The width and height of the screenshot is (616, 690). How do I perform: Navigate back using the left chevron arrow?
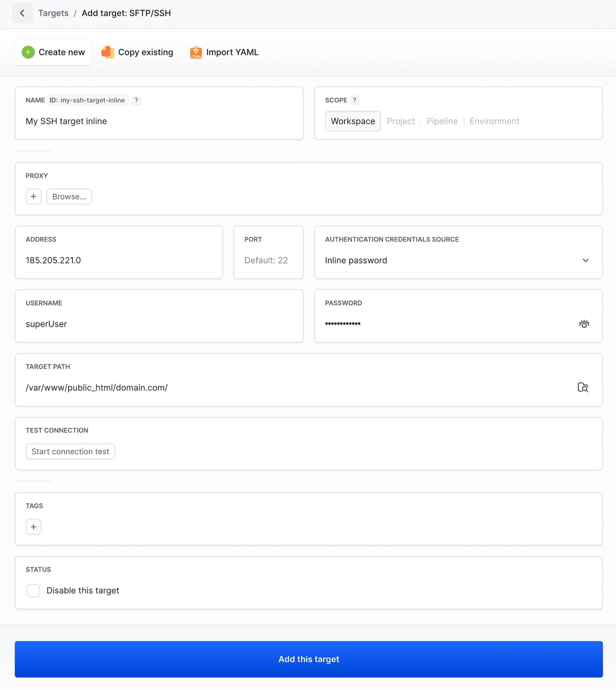click(22, 13)
